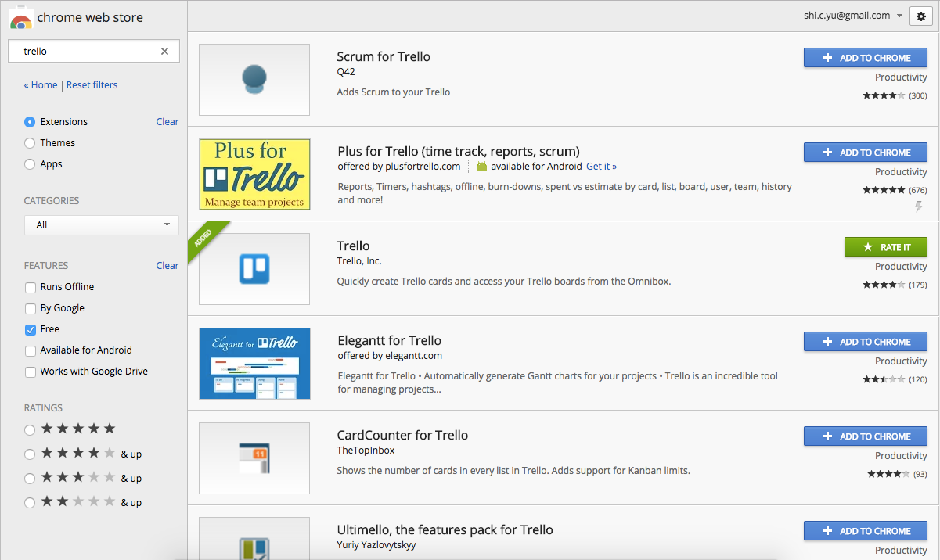The height and width of the screenshot is (560, 940).
Task: Select the four stars & up rating filter
Action: tap(30, 454)
